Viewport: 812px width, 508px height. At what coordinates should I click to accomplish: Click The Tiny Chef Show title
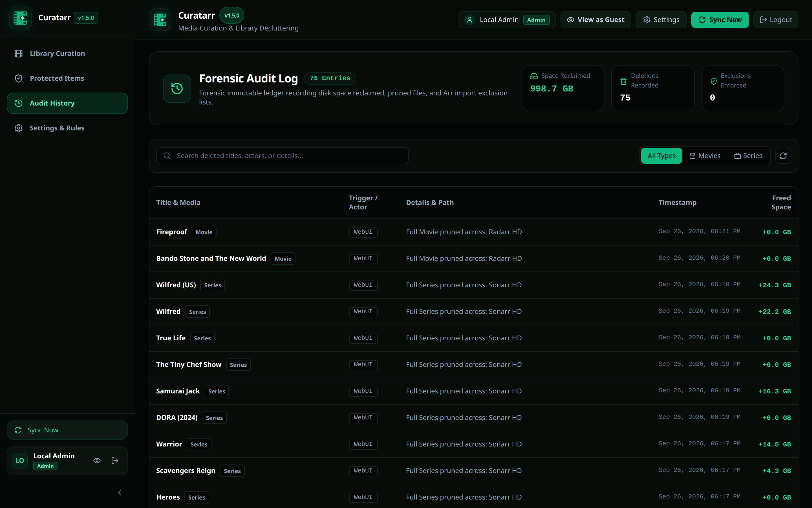point(189,365)
